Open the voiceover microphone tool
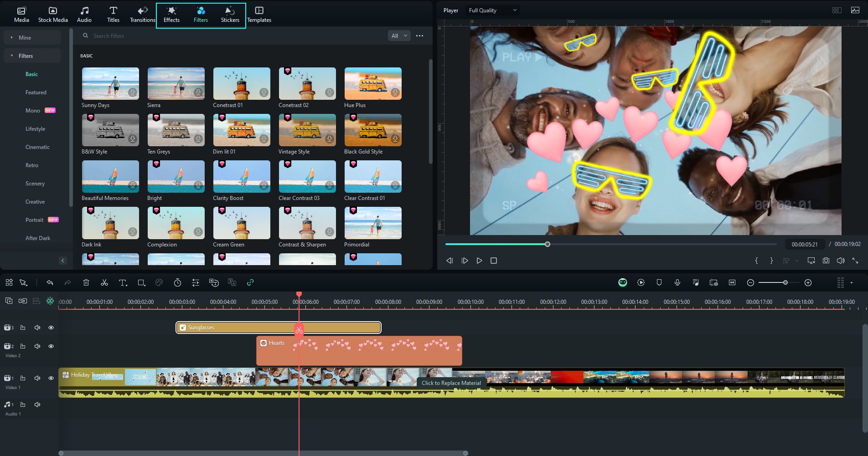 [677, 282]
